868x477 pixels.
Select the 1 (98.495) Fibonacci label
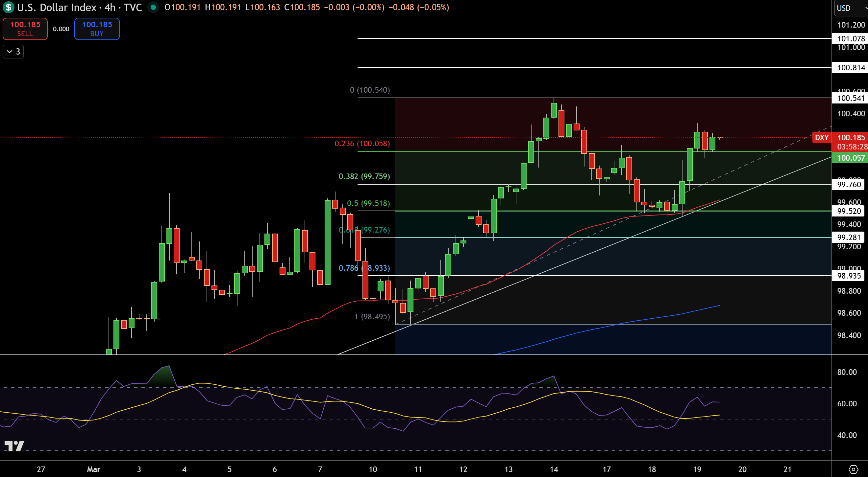click(x=372, y=316)
